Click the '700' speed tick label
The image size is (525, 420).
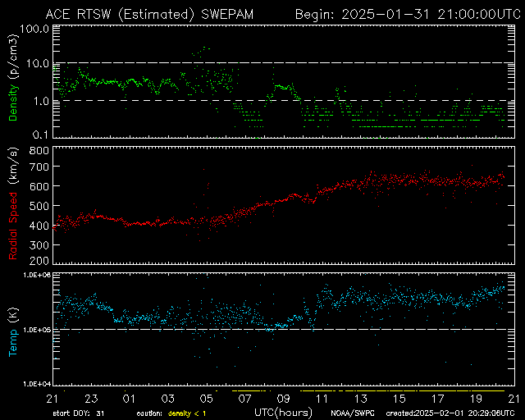point(39,167)
